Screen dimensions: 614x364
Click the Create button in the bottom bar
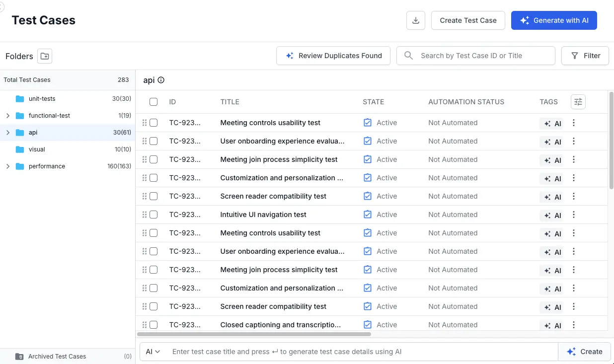pos(584,352)
